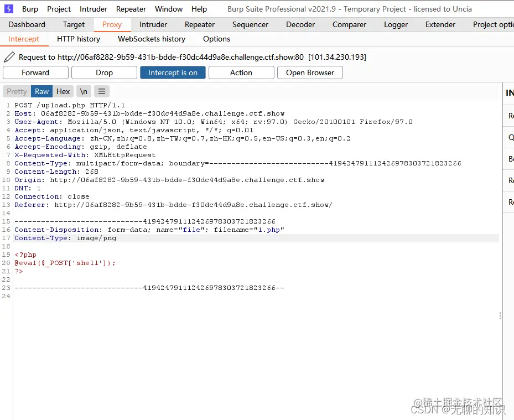
Task: Go to the Repeater tool tab
Action: click(x=200, y=24)
